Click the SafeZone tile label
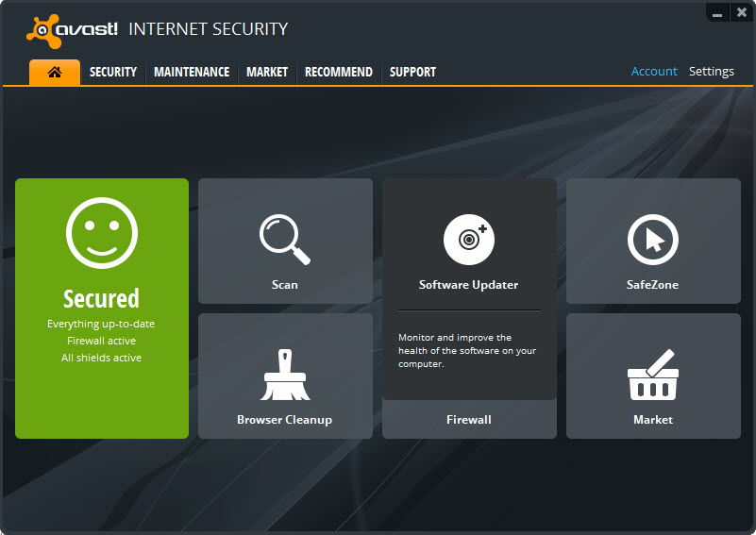The height and width of the screenshot is (535, 756). [652, 285]
